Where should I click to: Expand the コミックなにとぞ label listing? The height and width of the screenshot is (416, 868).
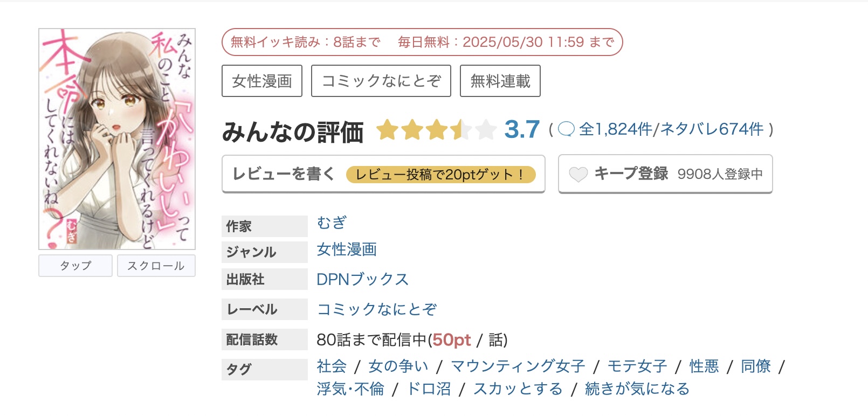(378, 309)
